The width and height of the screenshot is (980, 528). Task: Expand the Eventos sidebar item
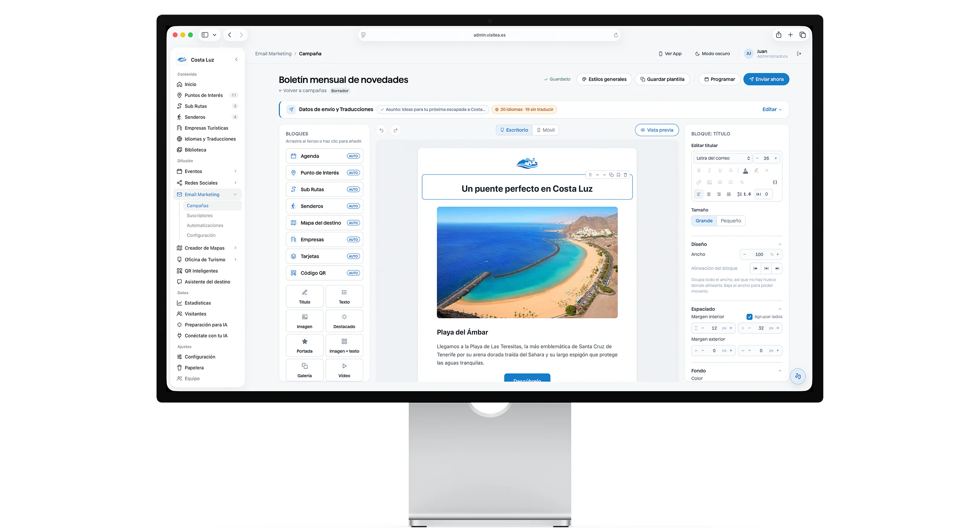[x=207, y=171]
